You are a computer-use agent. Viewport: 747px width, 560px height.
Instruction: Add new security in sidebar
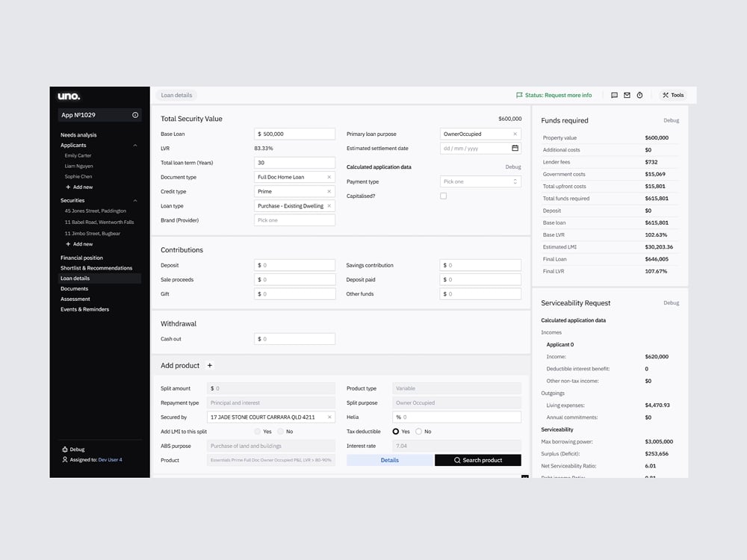pyautogui.click(x=79, y=244)
